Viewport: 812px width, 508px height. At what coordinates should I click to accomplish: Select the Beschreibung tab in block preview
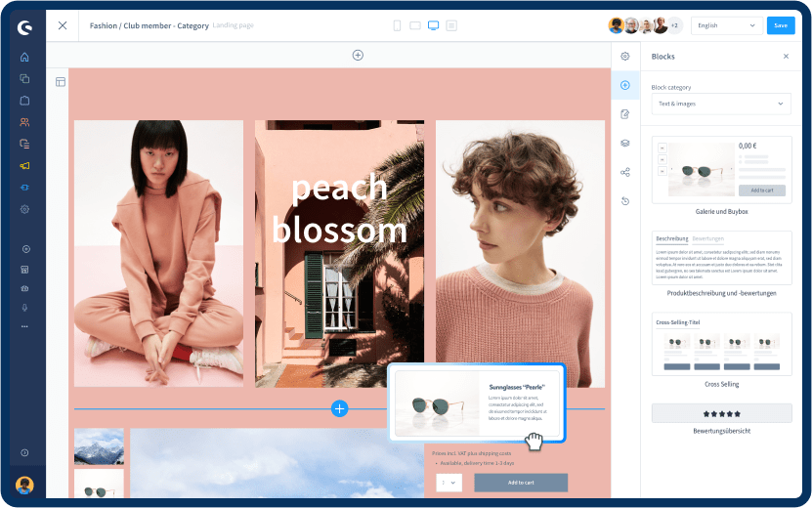(671, 238)
